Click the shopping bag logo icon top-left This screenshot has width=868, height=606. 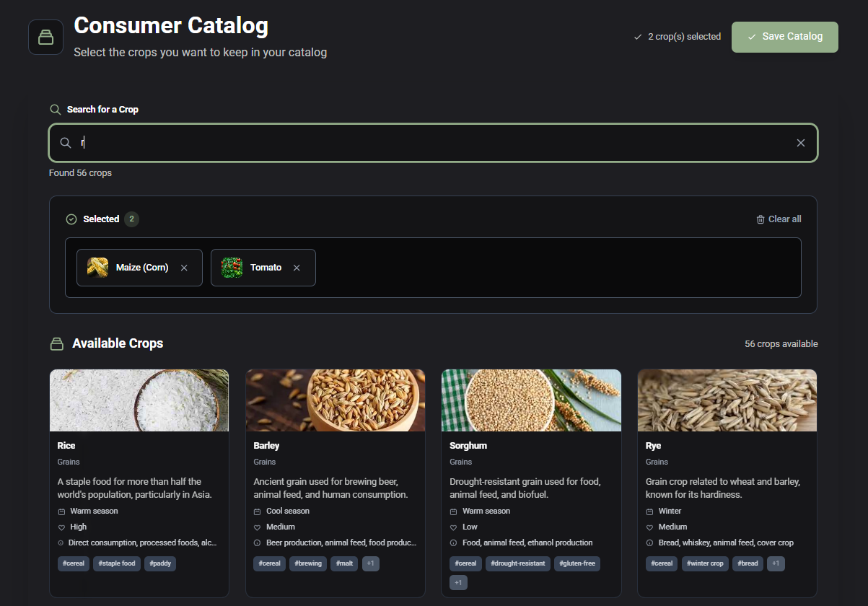(45, 37)
